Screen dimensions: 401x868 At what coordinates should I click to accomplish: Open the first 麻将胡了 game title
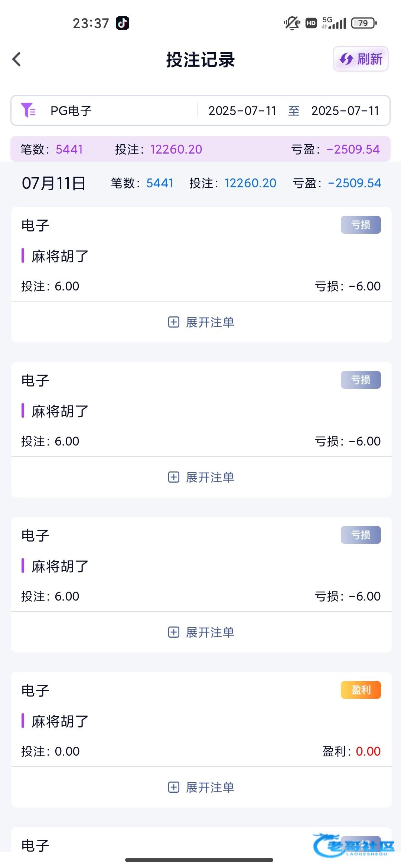tap(60, 256)
